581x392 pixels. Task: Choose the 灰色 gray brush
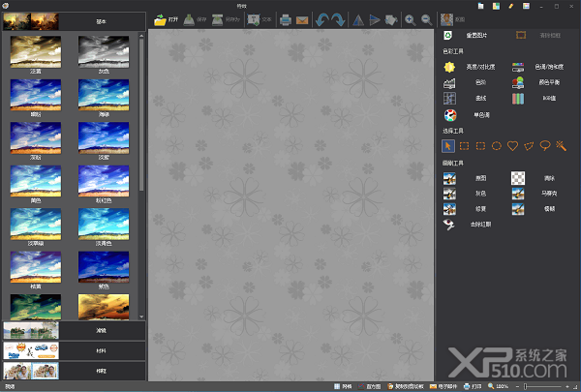pos(449,194)
